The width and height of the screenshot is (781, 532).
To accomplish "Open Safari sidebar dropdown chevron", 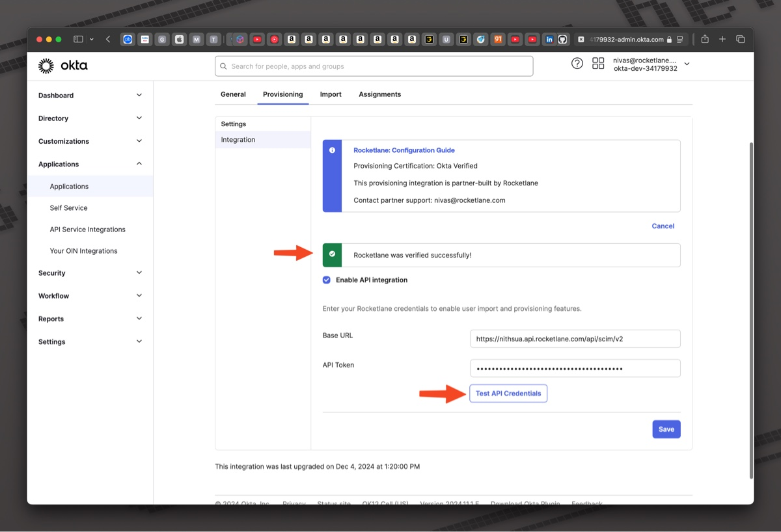I will click(91, 39).
